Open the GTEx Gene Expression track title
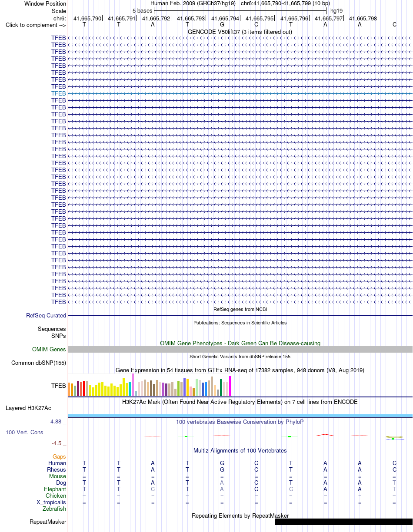The width and height of the screenshot is (413, 532). coord(240,370)
